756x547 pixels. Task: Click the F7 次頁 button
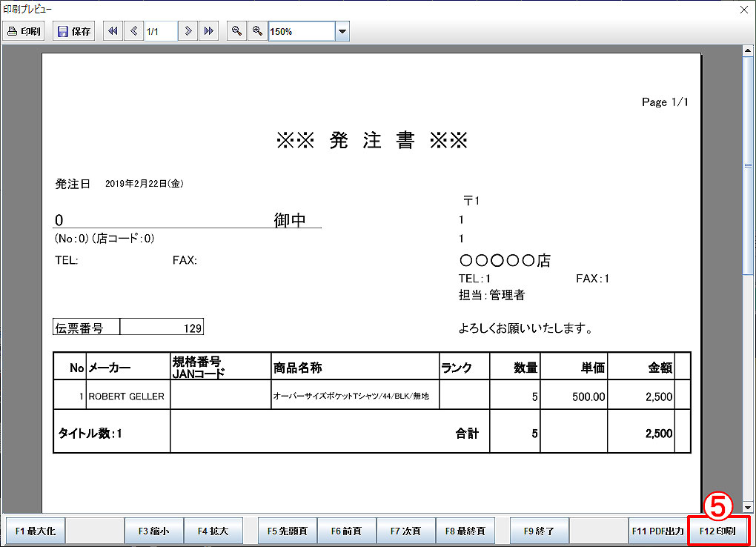coord(405,531)
